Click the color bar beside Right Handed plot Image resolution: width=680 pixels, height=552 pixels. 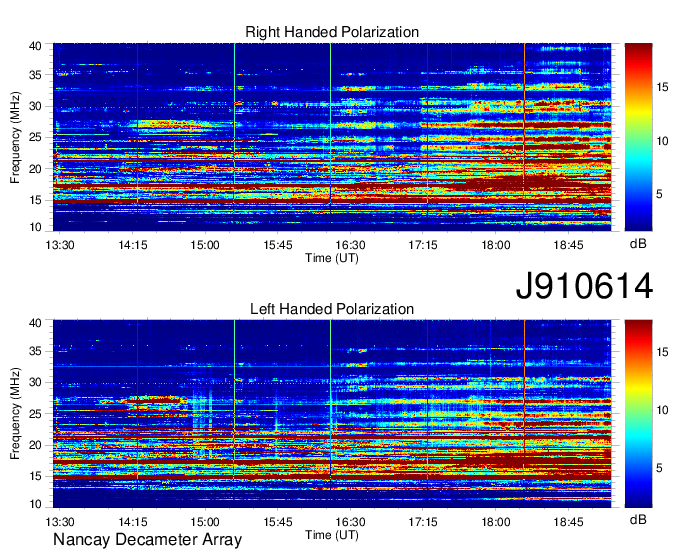638,137
